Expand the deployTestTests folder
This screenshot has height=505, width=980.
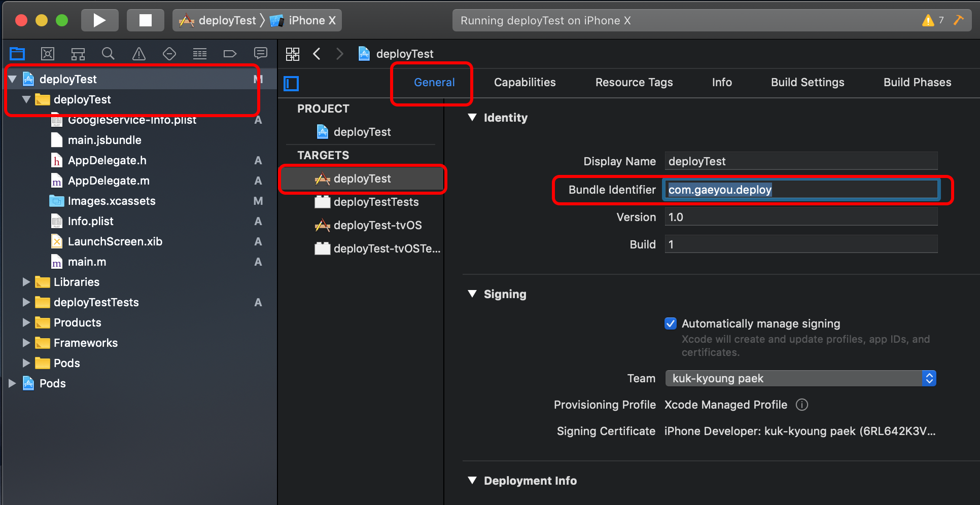(x=26, y=302)
